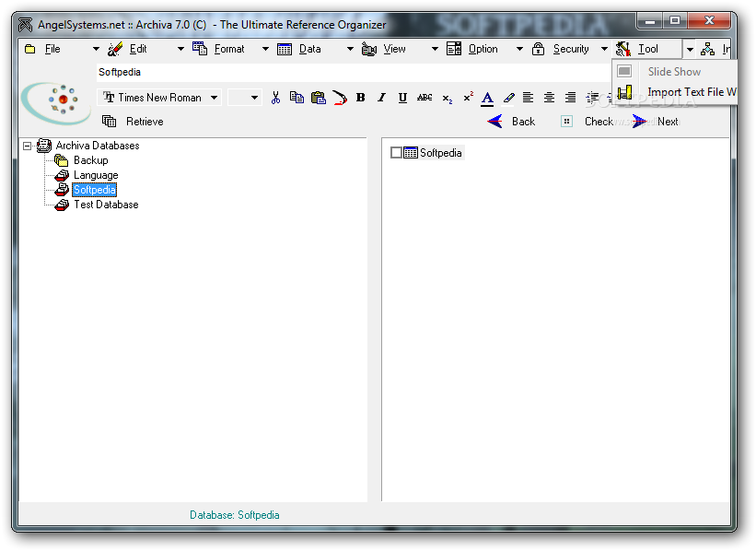
Task: Open the Option menu
Action: click(x=483, y=49)
